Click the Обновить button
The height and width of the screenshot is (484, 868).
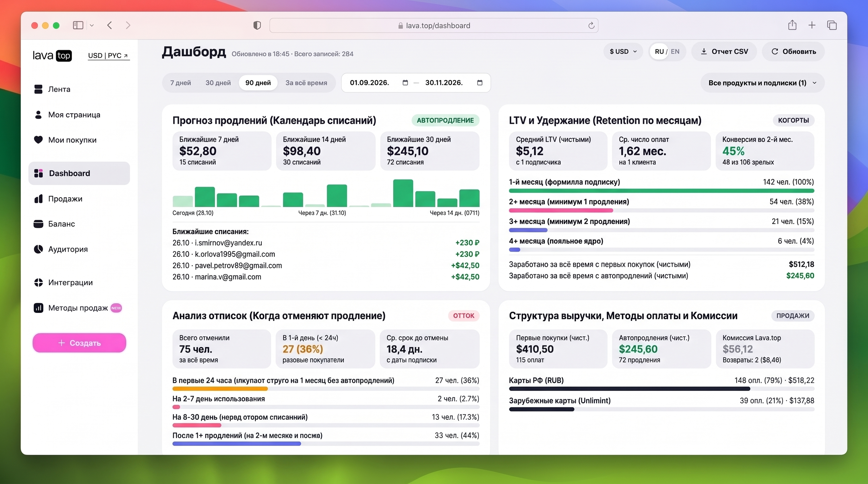click(x=793, y=51)
